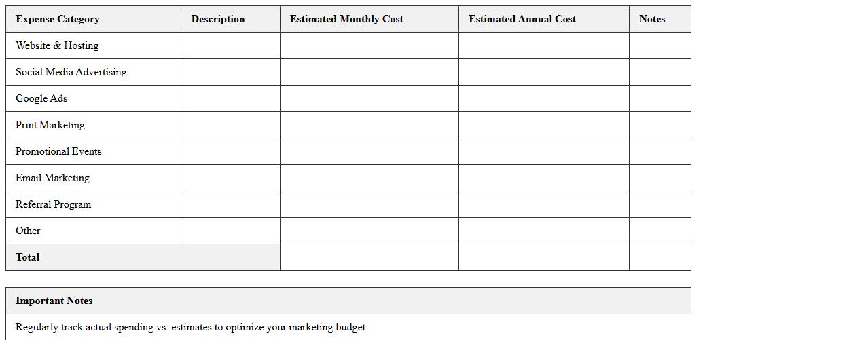This screenshot has width=868, height=340.
Task: Select the Total row Estimated Annual Cost cell
Action: coord(543,257)
